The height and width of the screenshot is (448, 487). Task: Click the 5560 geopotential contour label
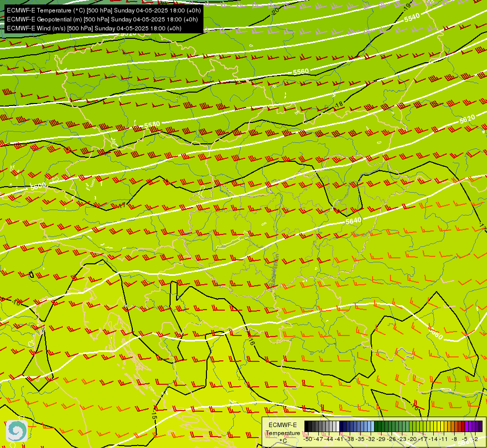[x=300, y=72]
